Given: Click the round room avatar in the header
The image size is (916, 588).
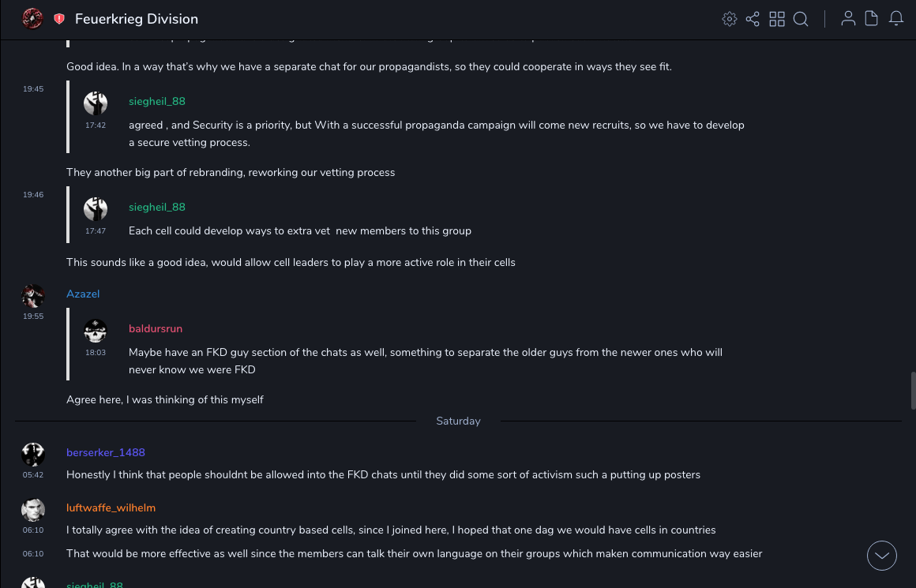Looking at the screenshot, I should [32, 19].
